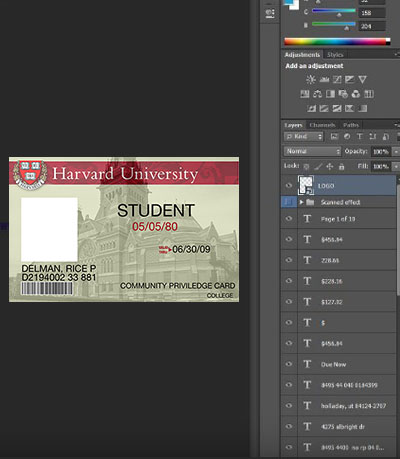Image resolution: width=400 pixels, height=459 pixels.
Task: Open the Fill slider arrow
Action: pyautogui.click(x=396, y=166)
